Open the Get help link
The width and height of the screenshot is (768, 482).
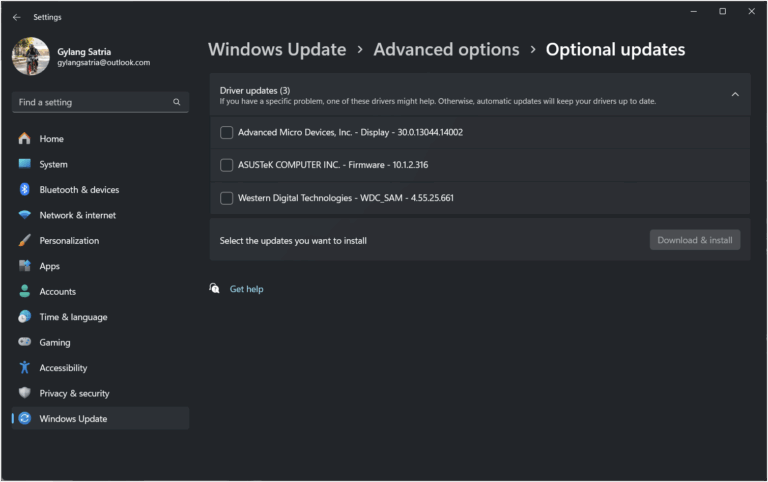(x=246, y=289)
